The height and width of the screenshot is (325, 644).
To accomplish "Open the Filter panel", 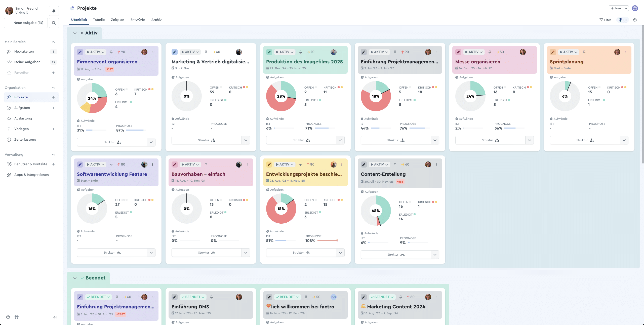I will tap(605, 20).
